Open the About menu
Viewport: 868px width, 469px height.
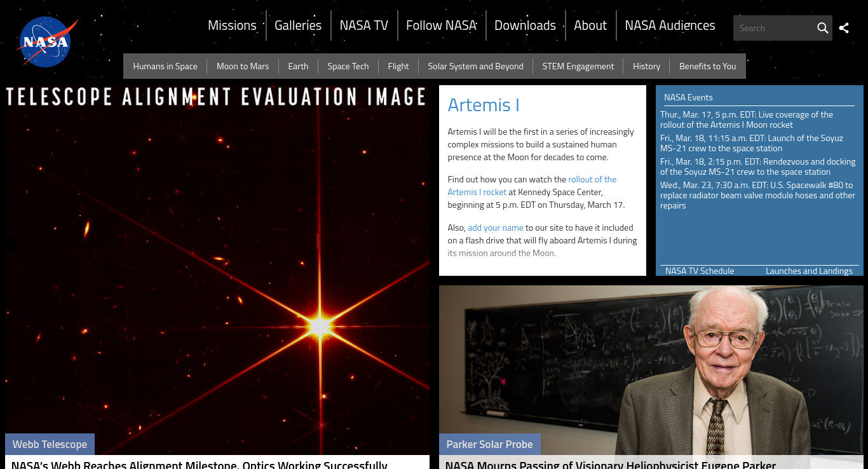coord(590,25)
